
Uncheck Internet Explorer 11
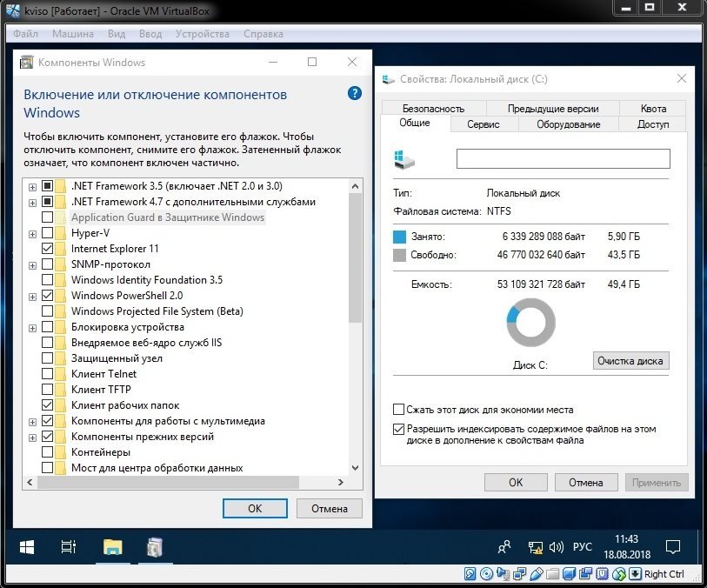47,249
